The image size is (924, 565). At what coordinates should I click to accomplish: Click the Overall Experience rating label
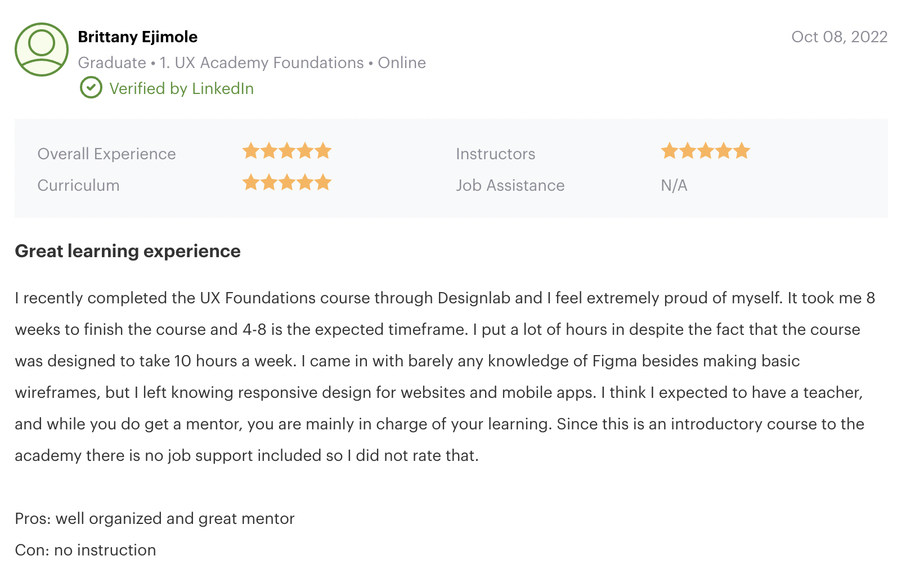pos(106,153)
